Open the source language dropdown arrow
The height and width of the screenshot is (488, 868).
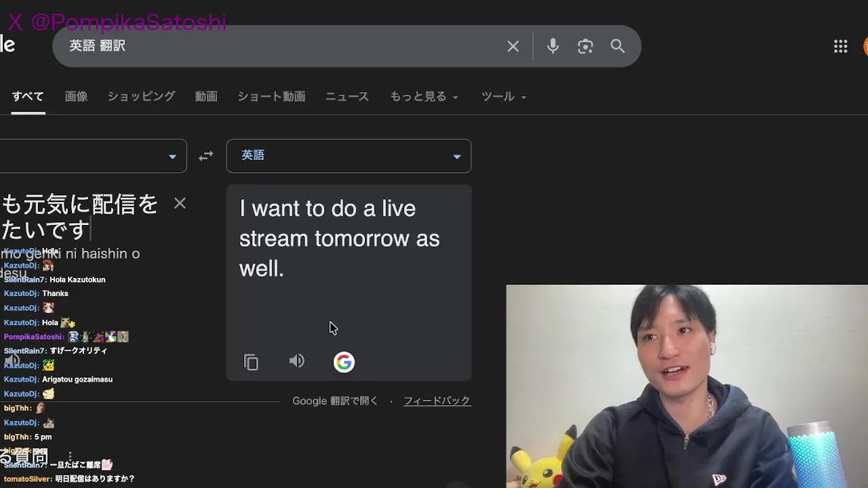click(x=172, y=157)
